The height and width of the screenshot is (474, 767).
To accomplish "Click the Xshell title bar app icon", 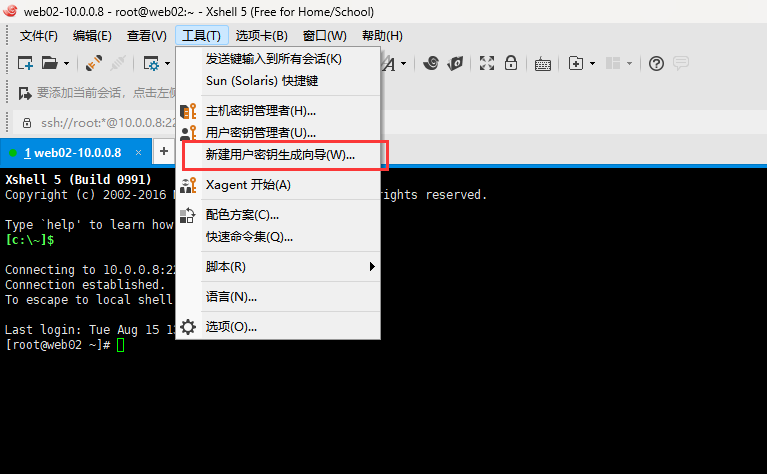I will click(10, 11).
